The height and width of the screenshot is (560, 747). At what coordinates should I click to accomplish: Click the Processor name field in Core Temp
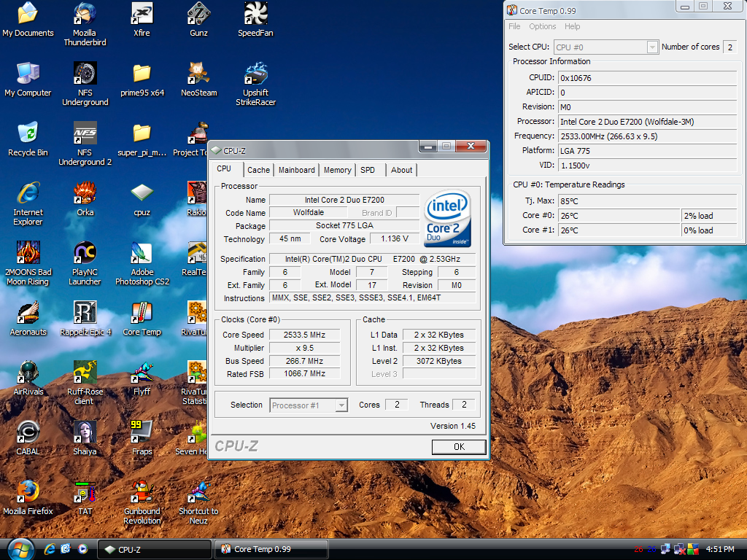click(x=648, y=122)
